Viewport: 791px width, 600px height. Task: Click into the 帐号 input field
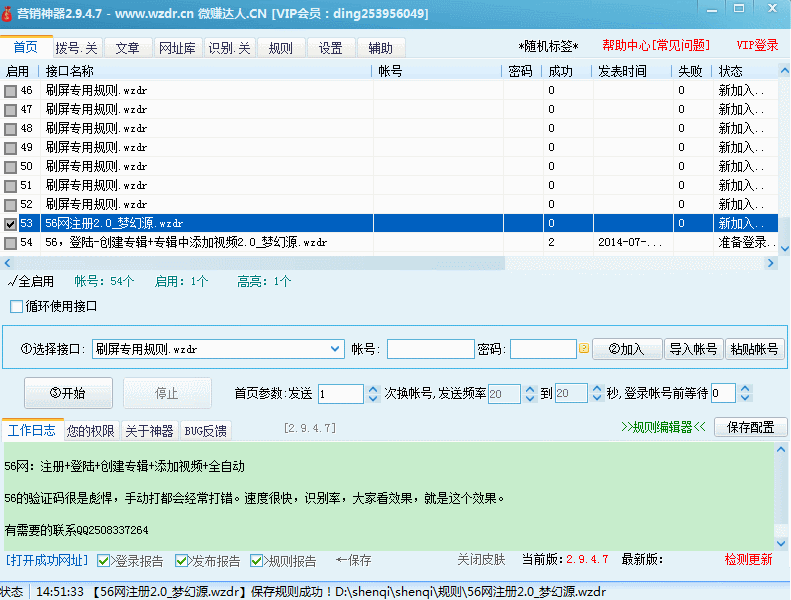pyautogui.click(x=430, y=349)
